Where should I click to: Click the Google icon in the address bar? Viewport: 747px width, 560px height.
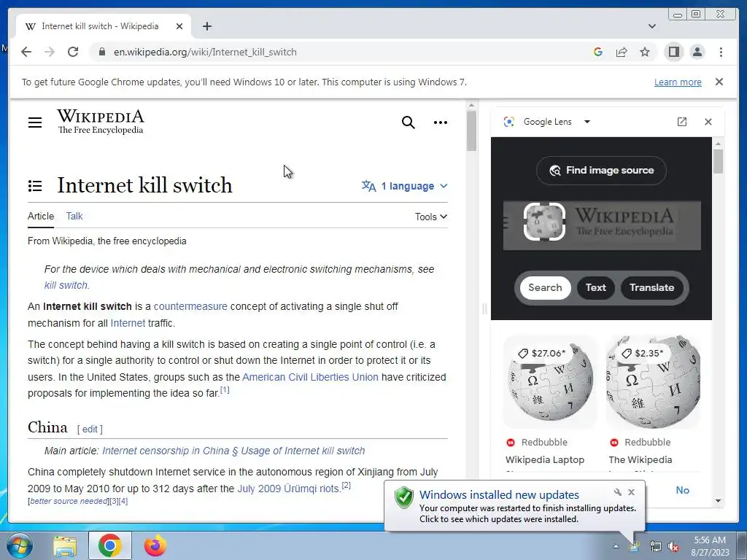pos(598,52)
